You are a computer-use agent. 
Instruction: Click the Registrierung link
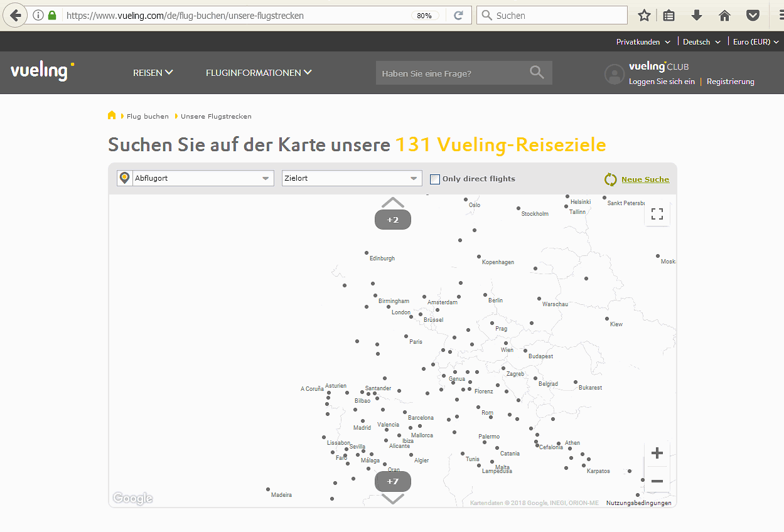click(x=731, y=82)
